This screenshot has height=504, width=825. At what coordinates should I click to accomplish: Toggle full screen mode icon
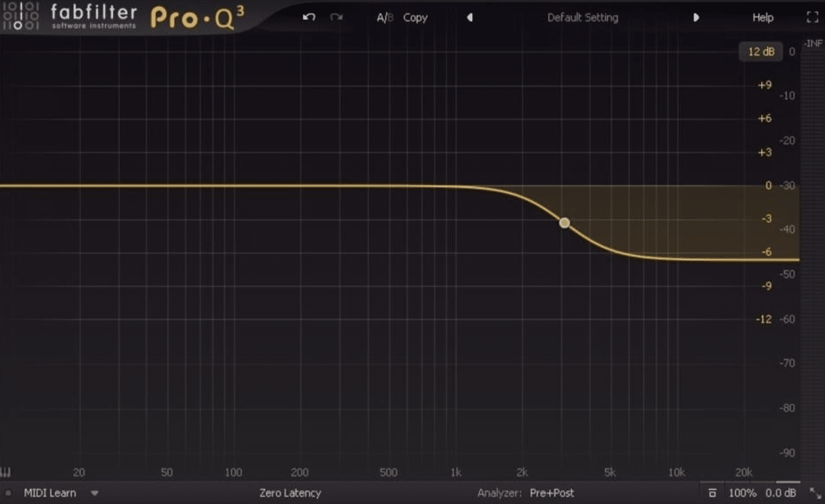(813, 18)
